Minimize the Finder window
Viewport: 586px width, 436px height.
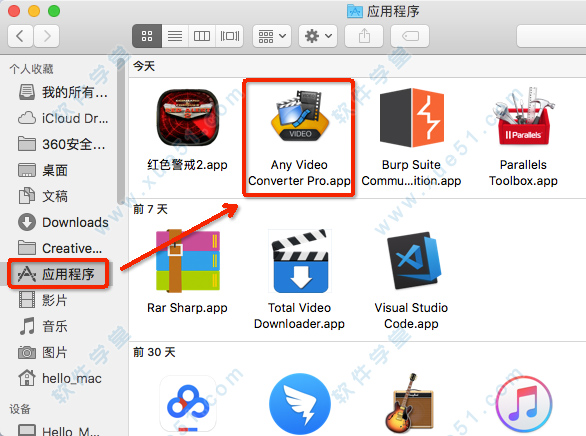pyautogui.click(x=34, y=11)
